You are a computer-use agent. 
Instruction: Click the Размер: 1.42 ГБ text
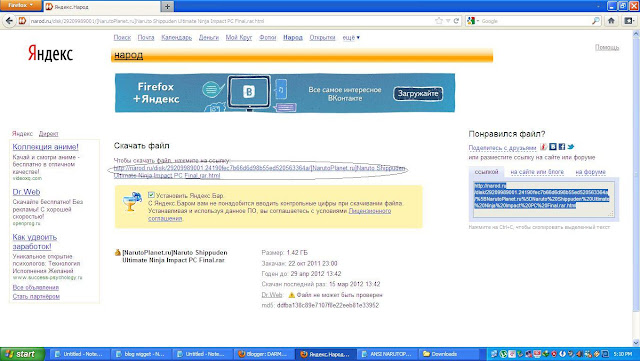click(x=284, y=252)
